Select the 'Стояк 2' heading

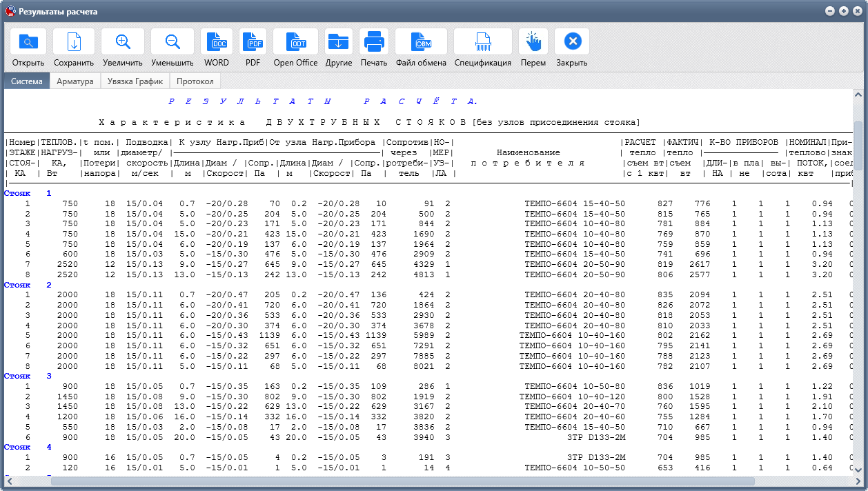tap(28, 284)
